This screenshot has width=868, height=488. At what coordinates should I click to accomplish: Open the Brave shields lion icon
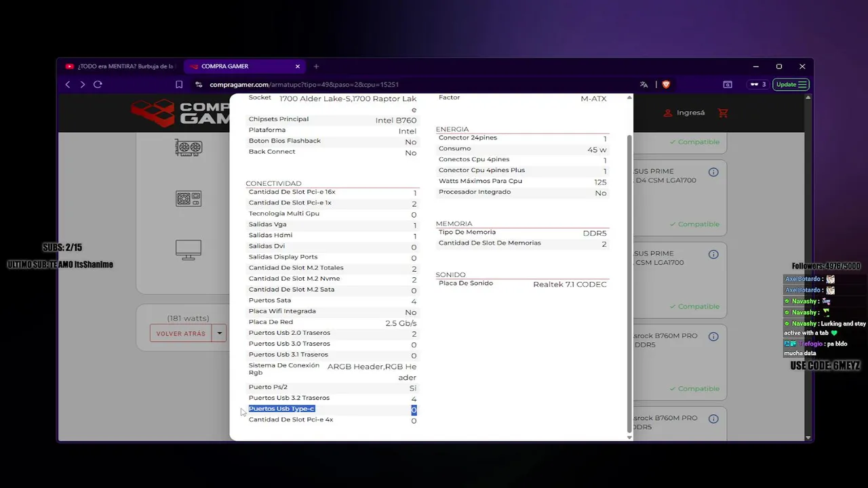[x=666, y=85]
